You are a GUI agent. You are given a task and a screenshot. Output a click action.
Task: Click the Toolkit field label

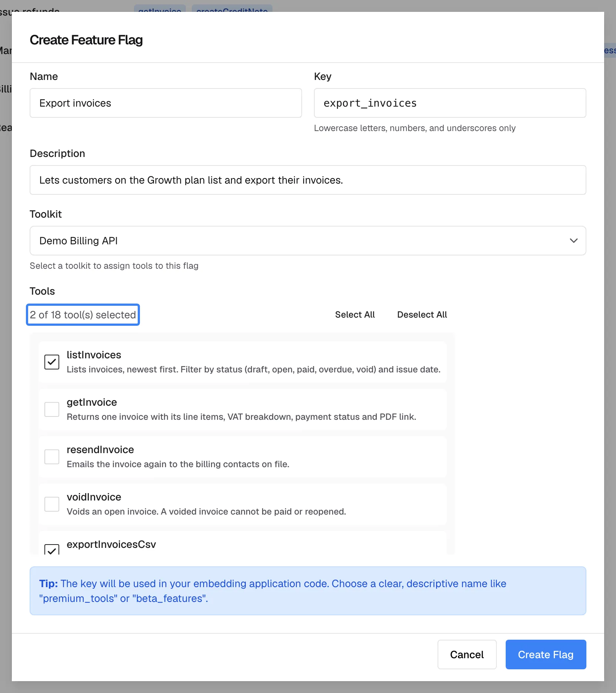click(46, 214)
